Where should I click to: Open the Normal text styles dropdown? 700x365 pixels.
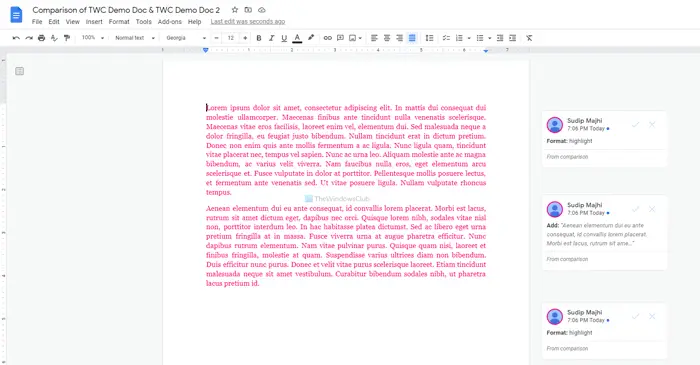[135, 38]
